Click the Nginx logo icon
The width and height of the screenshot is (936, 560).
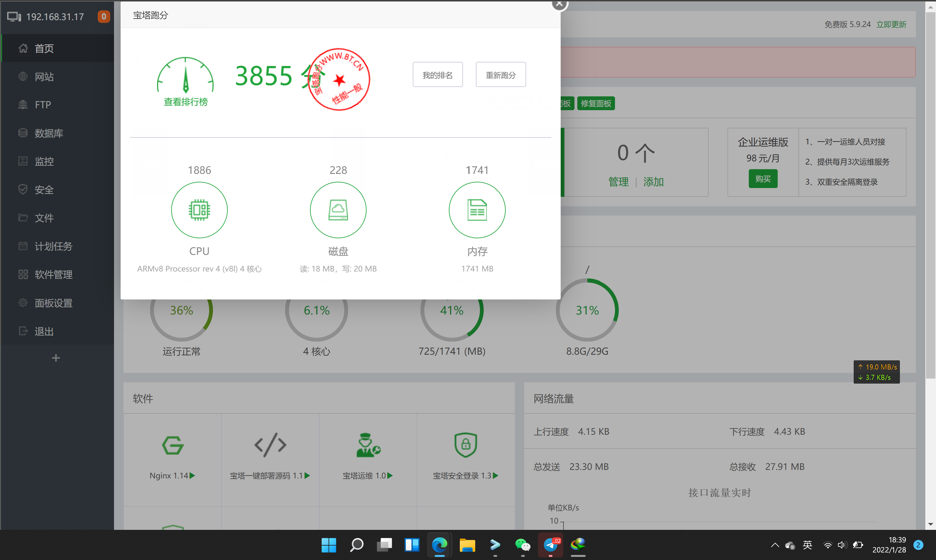172,445
